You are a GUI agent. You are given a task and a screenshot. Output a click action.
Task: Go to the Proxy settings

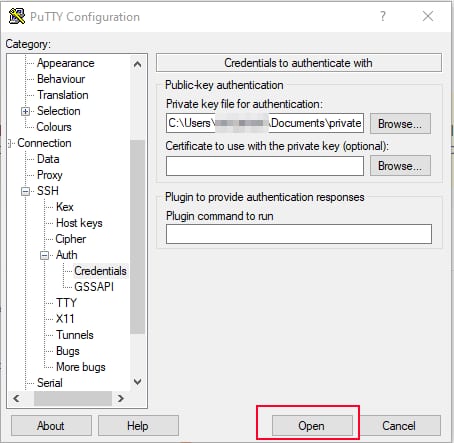click(x=50, y=175)
